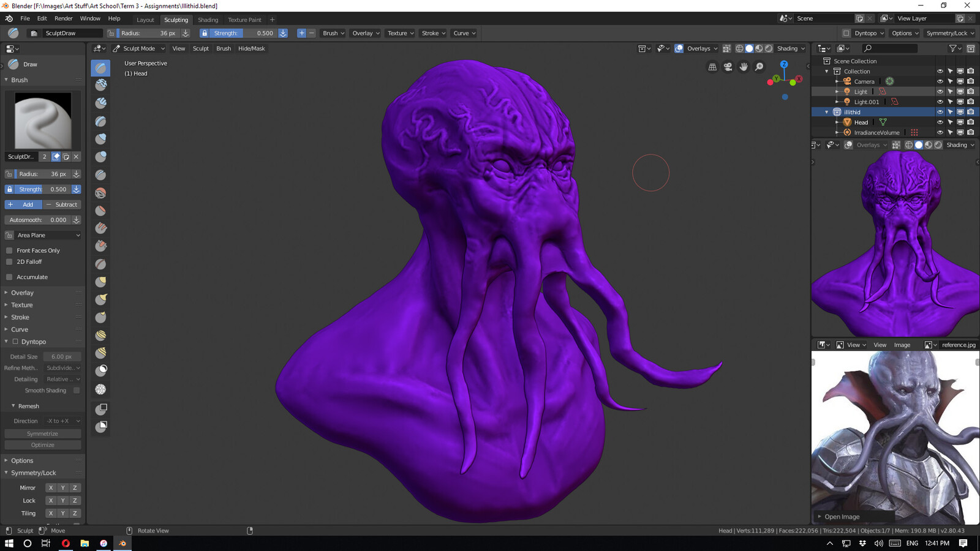Switch to Texture Paint workspace tab
Screen dimensions: 980x551
point(244,20)
